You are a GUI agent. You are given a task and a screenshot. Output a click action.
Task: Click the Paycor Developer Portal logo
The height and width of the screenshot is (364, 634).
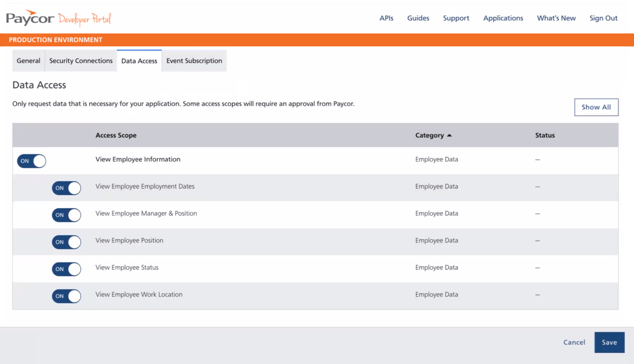point(59,18)
